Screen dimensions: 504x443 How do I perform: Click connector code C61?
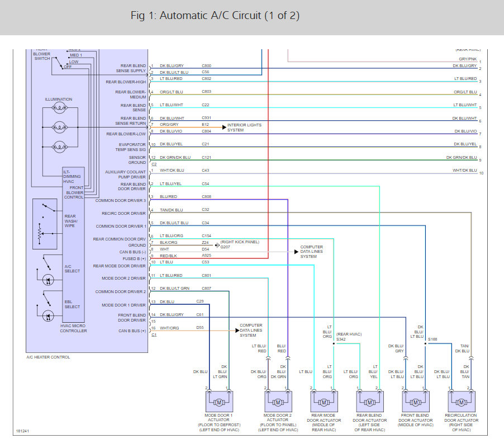200,315
